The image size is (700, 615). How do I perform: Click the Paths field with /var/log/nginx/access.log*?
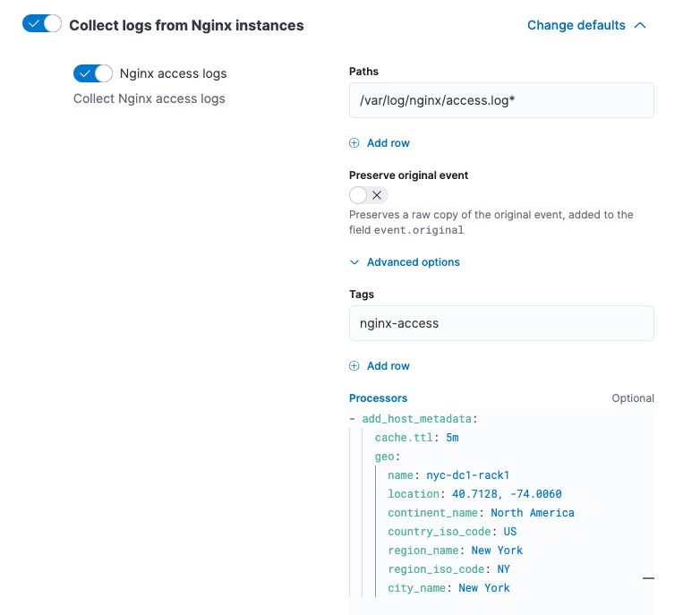(x=501, y=100)
